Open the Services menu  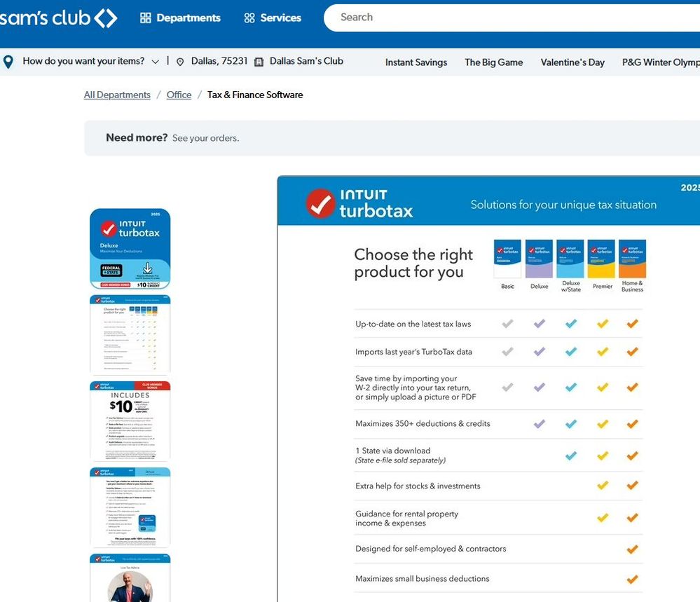273,18
